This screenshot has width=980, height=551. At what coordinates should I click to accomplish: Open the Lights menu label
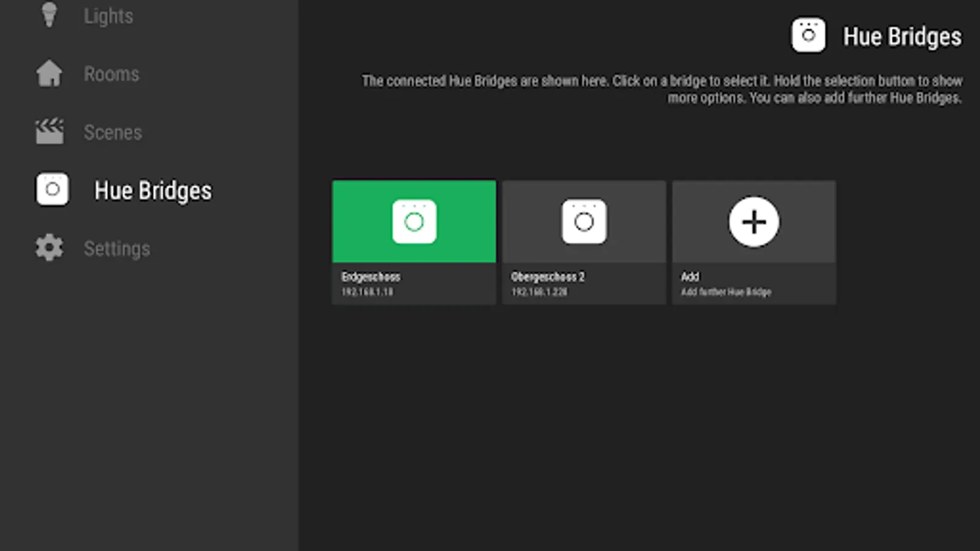(x=108, y=16)
